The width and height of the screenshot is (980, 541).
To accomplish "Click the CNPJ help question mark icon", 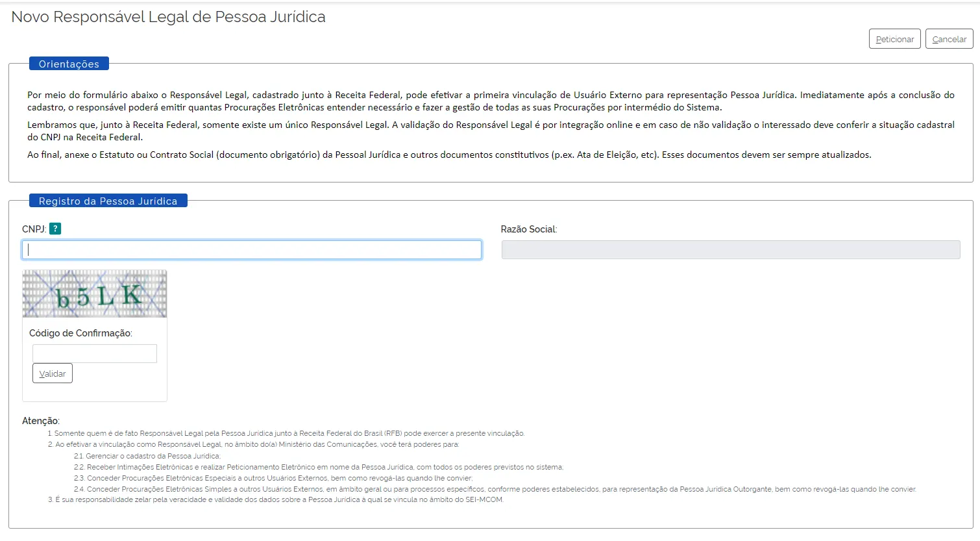I will [x=55, y=229].
